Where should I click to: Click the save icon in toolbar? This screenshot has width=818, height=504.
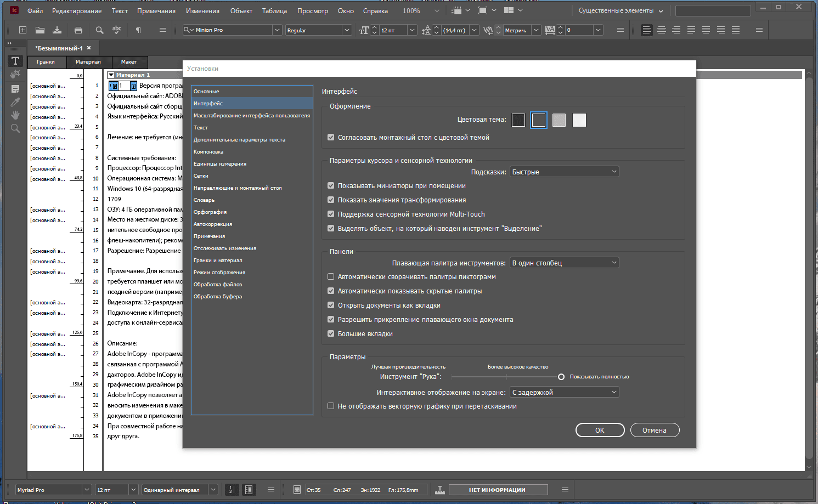click(x=57, y=30)
